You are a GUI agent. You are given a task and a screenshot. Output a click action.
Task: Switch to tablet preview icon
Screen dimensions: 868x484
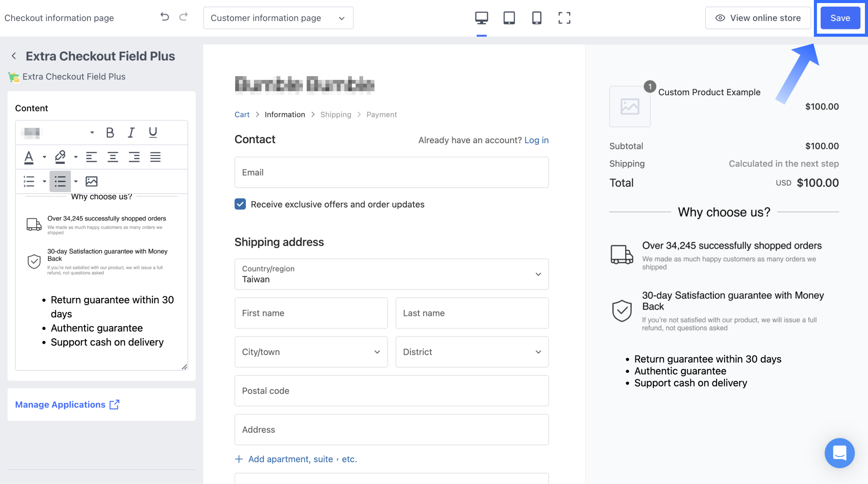tap(509, 18)
